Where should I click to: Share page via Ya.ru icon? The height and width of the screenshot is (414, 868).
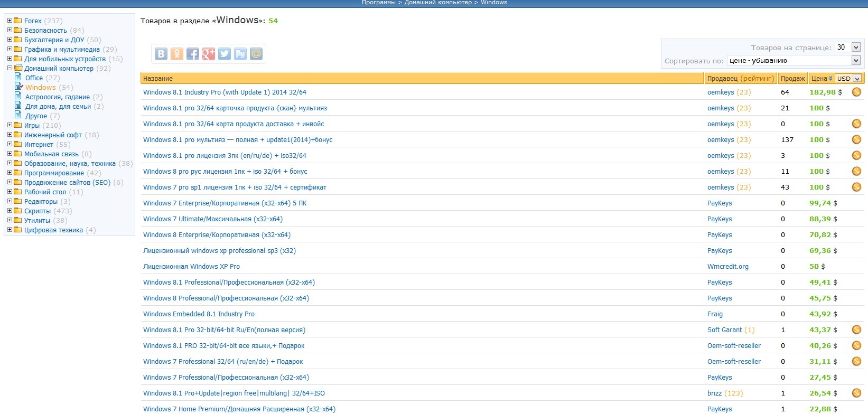coord(240,54)
